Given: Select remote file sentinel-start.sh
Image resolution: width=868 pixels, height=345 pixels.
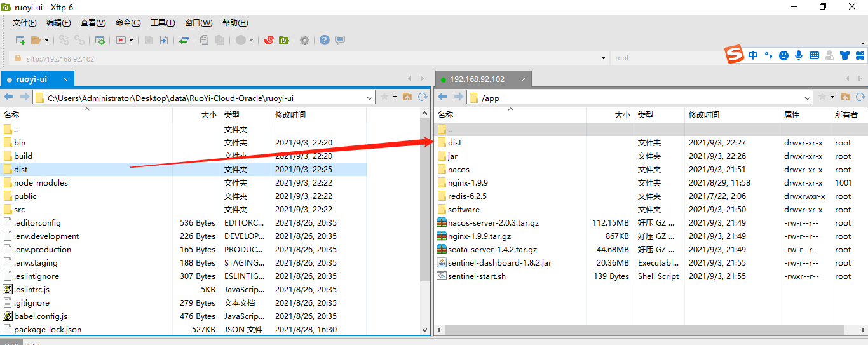Looking at the screenshot, I should point(477,276).
